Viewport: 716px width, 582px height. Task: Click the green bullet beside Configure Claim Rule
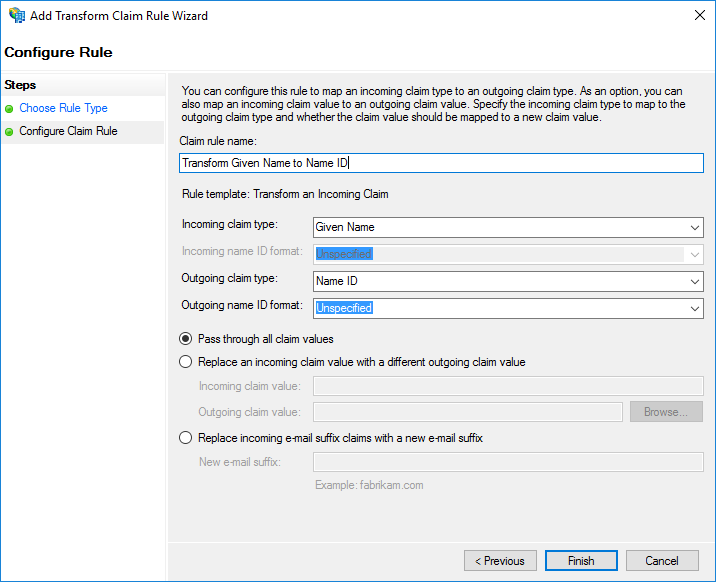[x=9, y=132]
